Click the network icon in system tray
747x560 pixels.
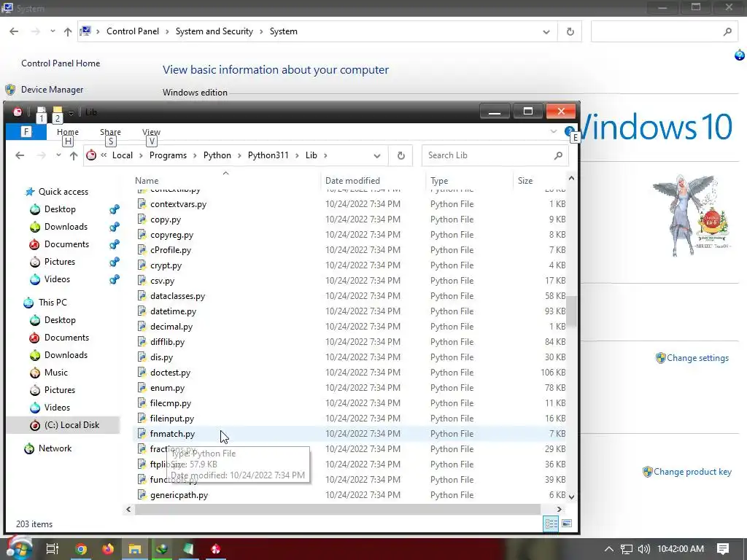tap(627, 549)
